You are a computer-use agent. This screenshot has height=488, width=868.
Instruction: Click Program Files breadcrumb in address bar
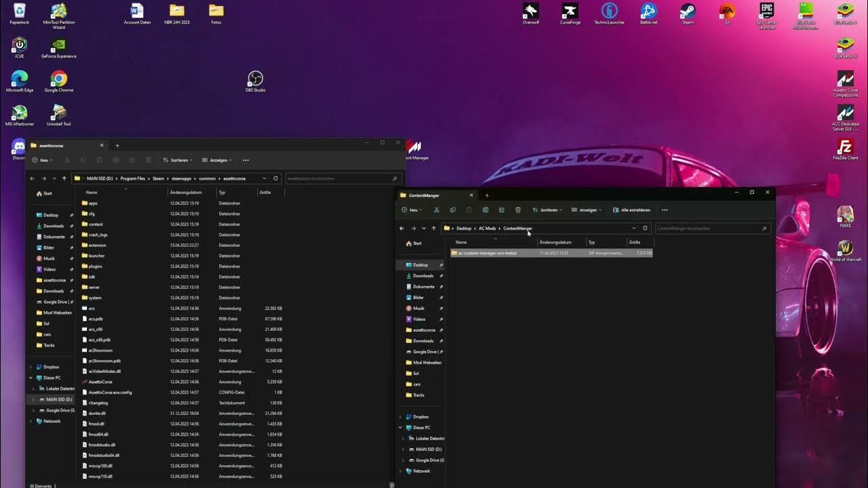click(x=133, y=178)
